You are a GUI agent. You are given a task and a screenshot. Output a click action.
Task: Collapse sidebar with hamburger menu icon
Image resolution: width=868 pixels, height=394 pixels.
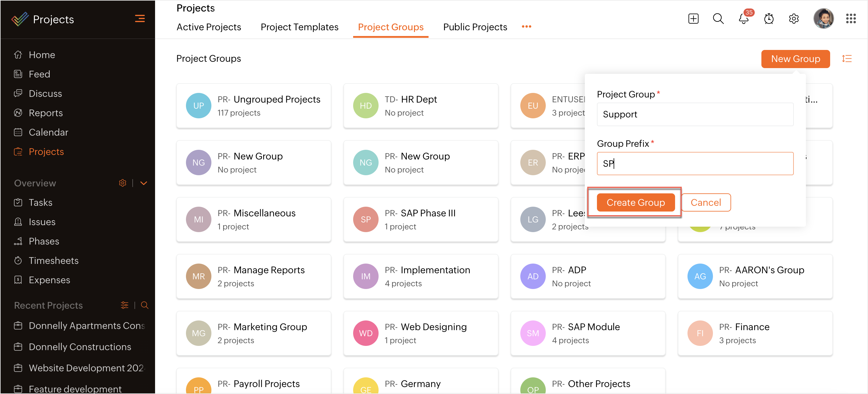pyautogui.click(x=140, y=18)
